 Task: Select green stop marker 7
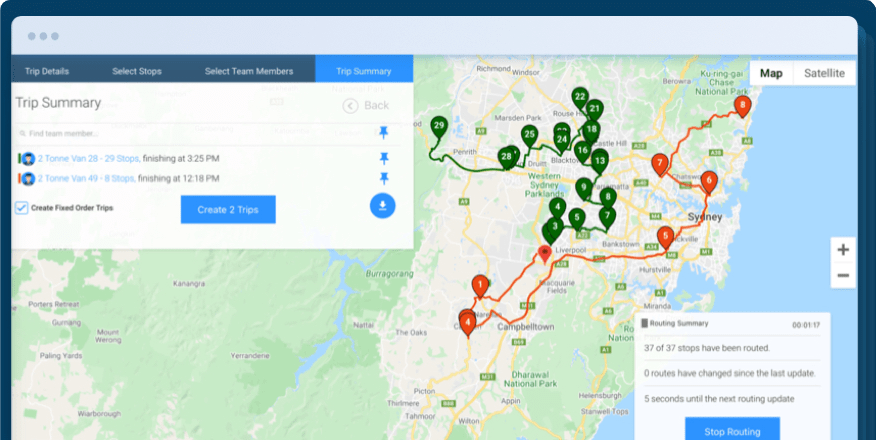pyautogui.click(x=607, y=218)
